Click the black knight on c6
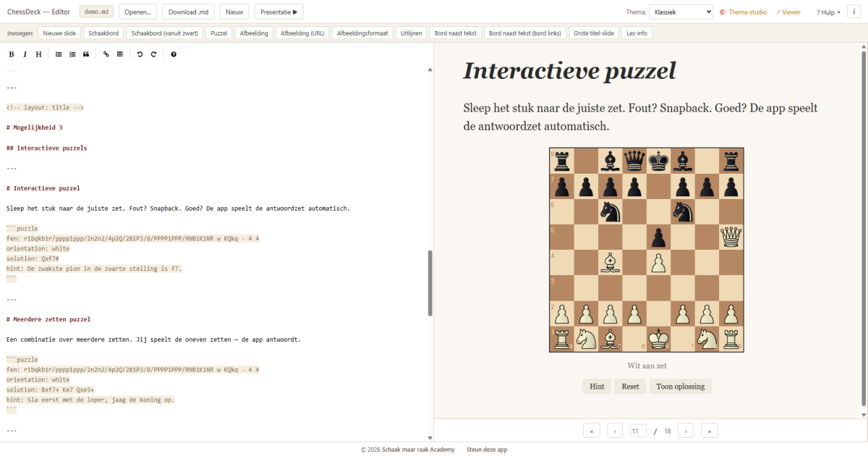This screenshot has width=868, height=456. pos(610,211)
